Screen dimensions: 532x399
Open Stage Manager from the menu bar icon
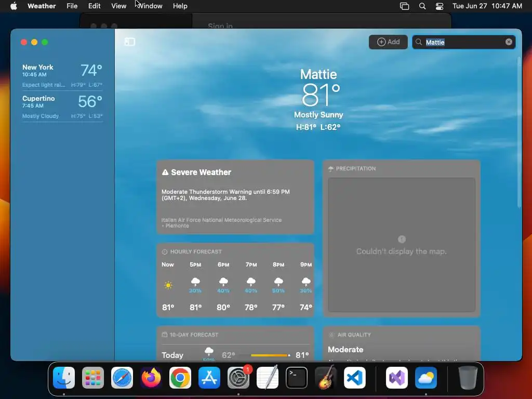(404, 6)
